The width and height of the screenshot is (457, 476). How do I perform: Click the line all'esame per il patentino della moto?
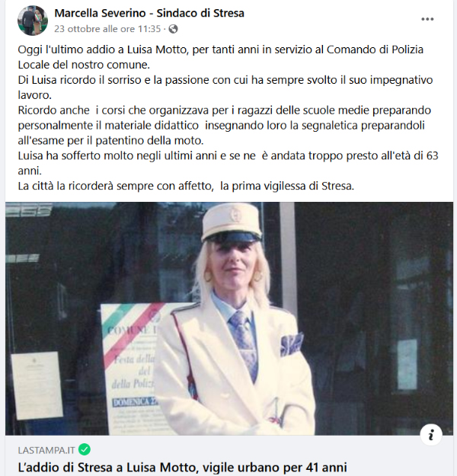(x=111, y=141)
